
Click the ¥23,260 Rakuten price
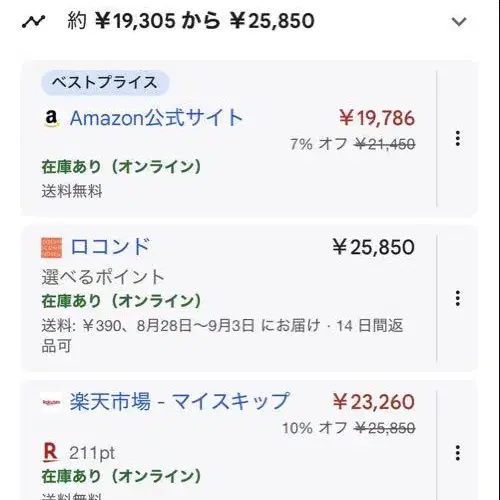pos(374,402)
